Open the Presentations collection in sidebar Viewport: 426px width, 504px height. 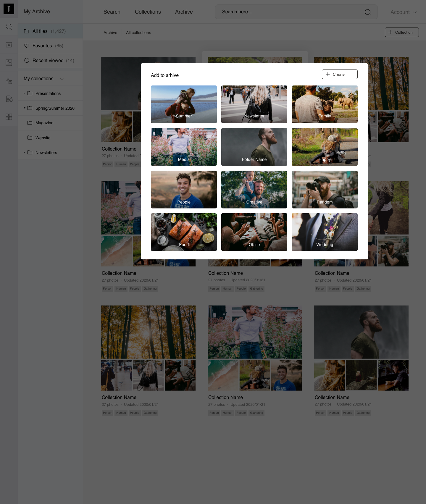coord(50,93)
